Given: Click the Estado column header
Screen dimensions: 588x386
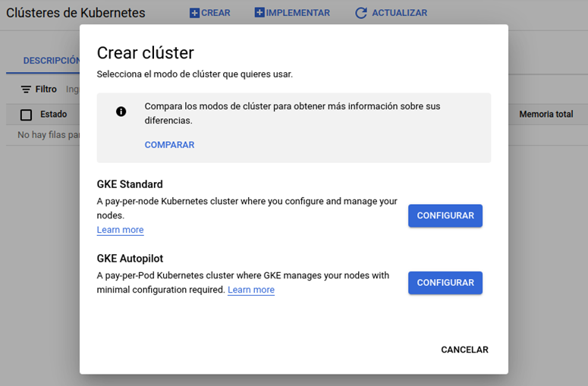Looking at the screenshot, I should tap(53, 114).
